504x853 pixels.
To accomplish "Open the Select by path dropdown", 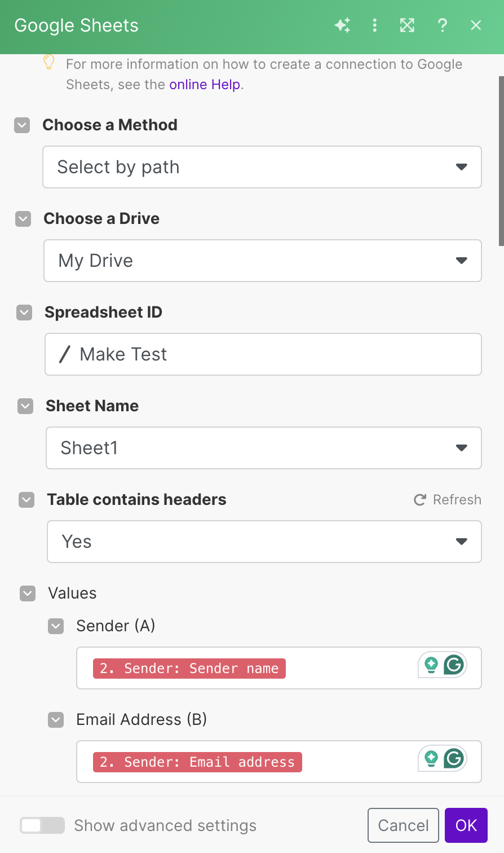I will pos(262,167).
